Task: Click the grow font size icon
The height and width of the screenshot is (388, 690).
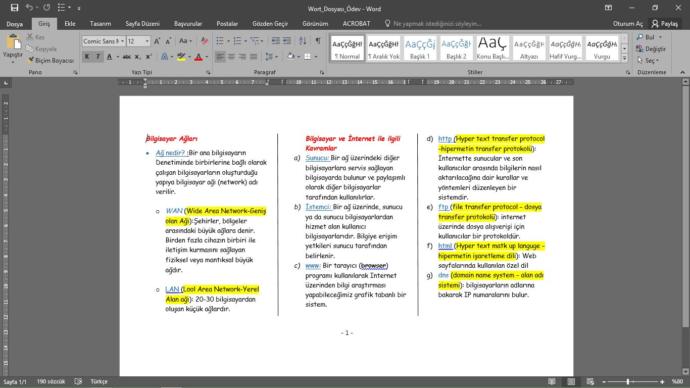Action: click(157, 41)
